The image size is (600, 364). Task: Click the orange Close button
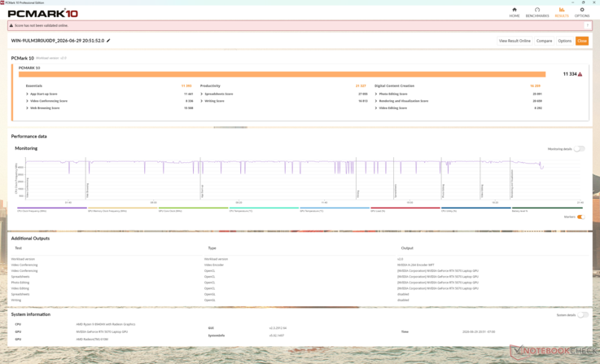pyautogui.click(x=582, y=41)
